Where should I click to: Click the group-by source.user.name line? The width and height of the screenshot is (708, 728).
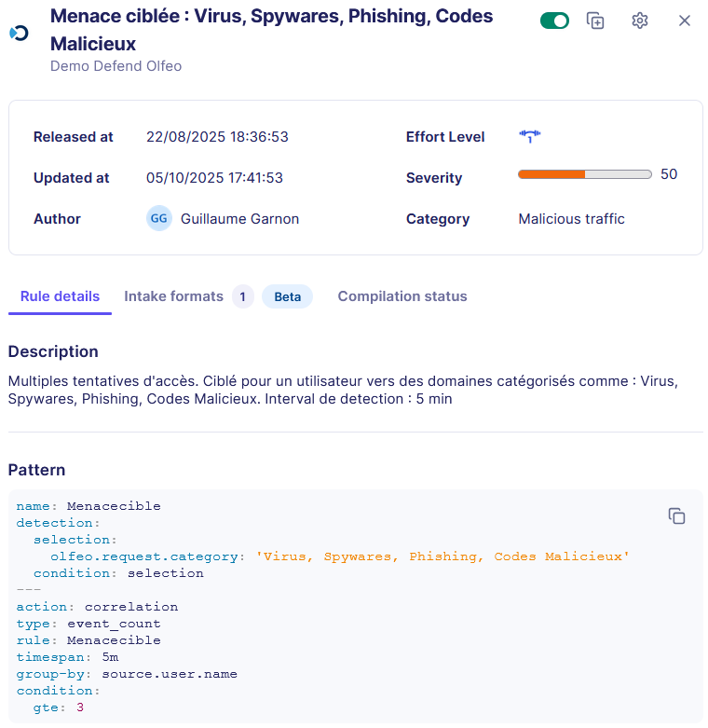pos(127,674)
